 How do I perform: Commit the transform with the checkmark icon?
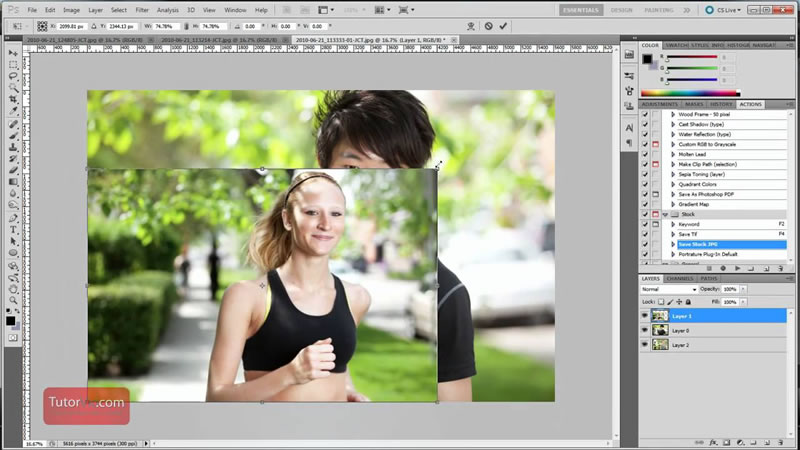click(502, 26)
